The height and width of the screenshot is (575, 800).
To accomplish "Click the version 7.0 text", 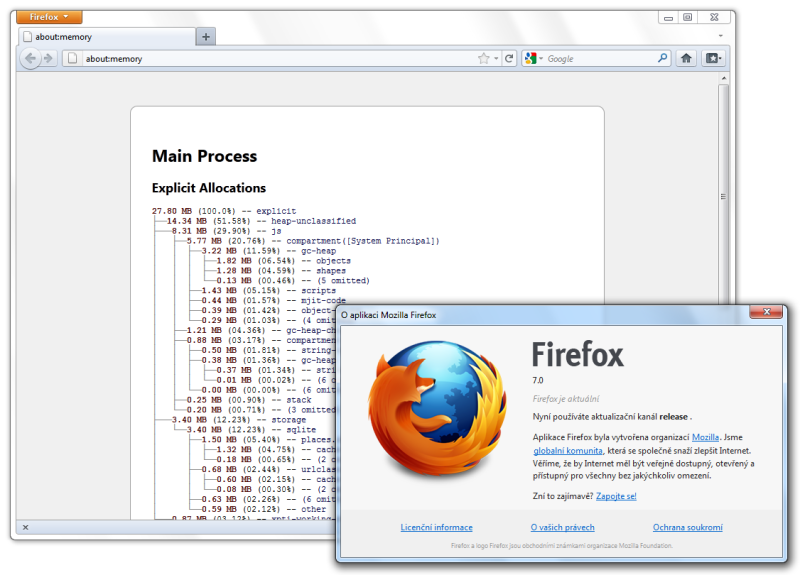I will point(538,380).
